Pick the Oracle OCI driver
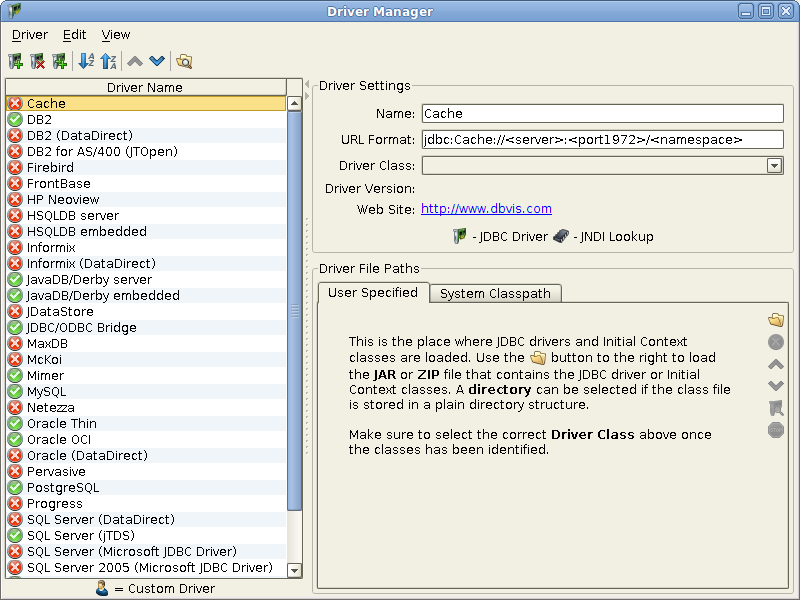Image resolution: width=800 pixels, height=600 pixels. pyautogui.click(x=146, y=439)
